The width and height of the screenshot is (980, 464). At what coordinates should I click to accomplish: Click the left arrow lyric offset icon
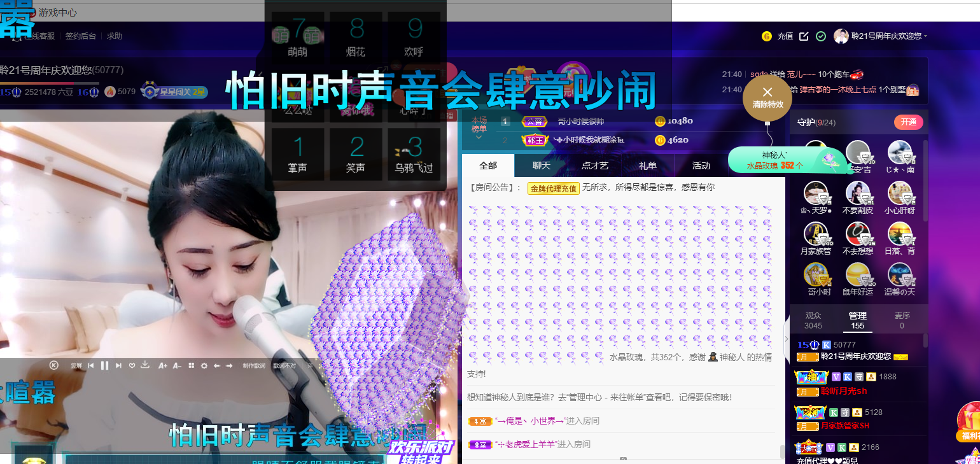pos(217,365)
